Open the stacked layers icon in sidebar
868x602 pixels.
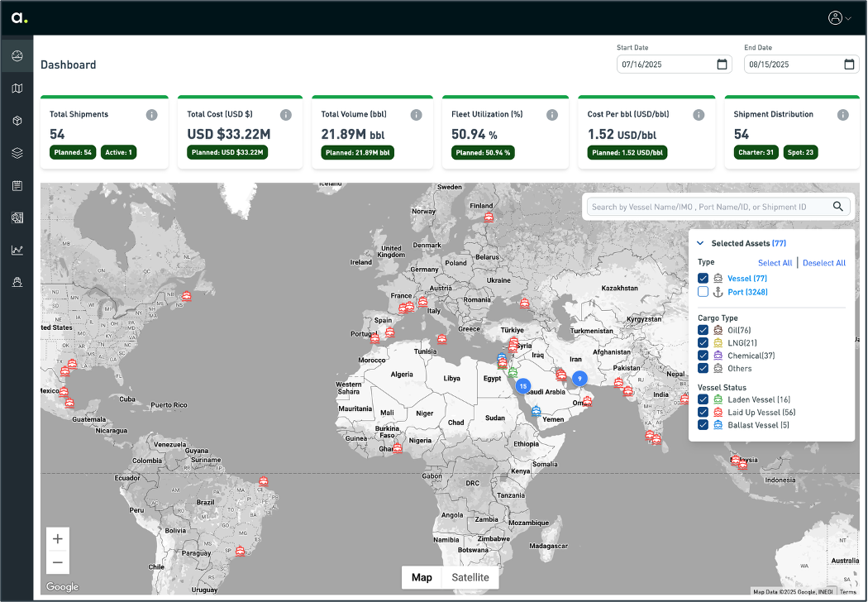click(17, 154)
